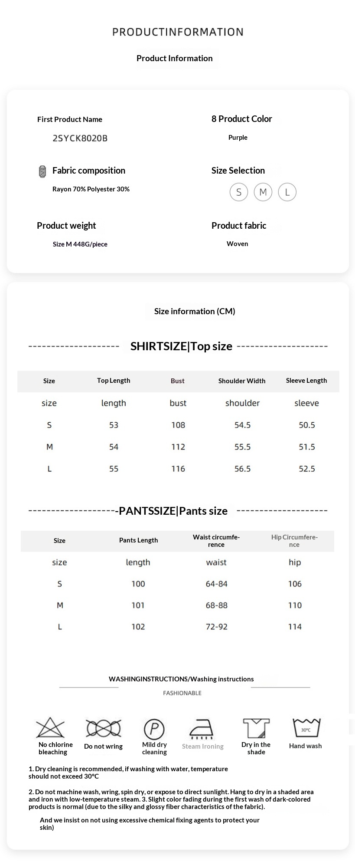
Task: Click the Size information (CM) title
Action: pyautogui.click(x=195, y=311)
